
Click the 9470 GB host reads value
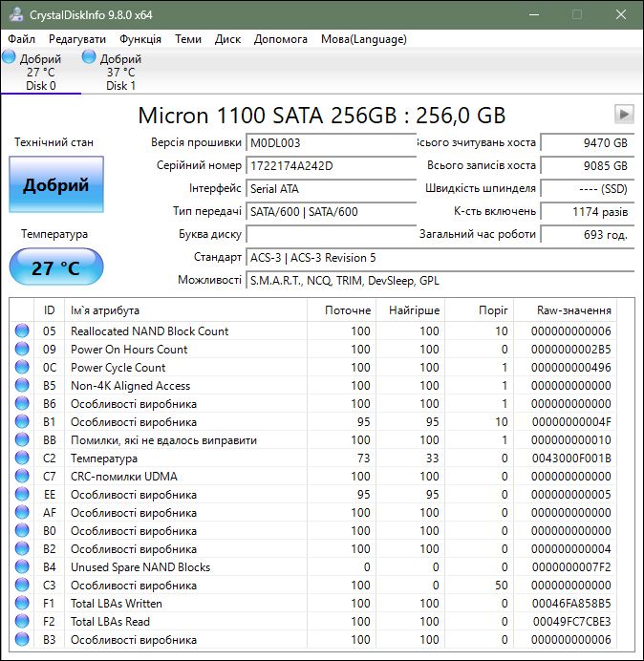587,143
